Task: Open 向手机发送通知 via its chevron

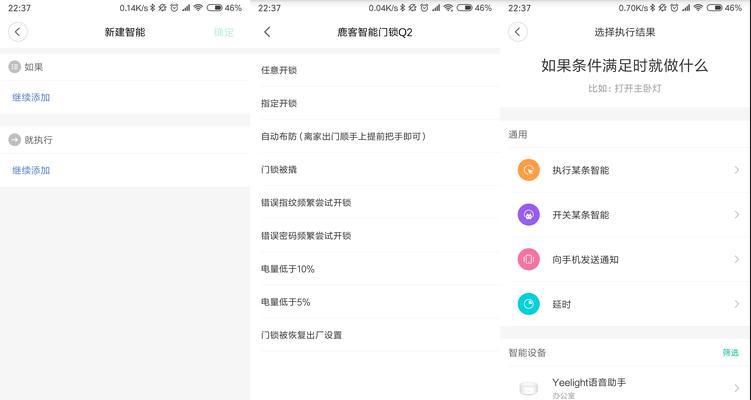Action: (x=737, y=259)
